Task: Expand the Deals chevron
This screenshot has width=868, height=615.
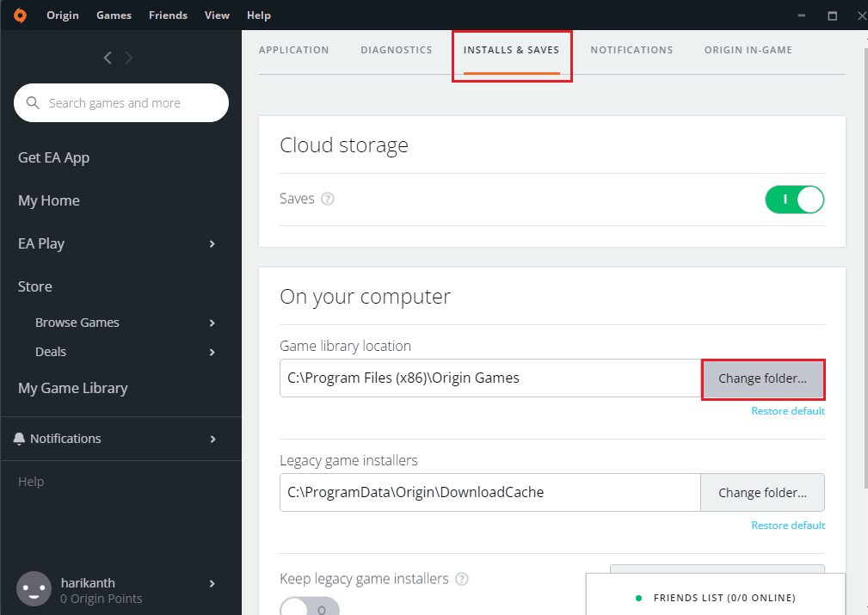Action: [x=212, y=352]
